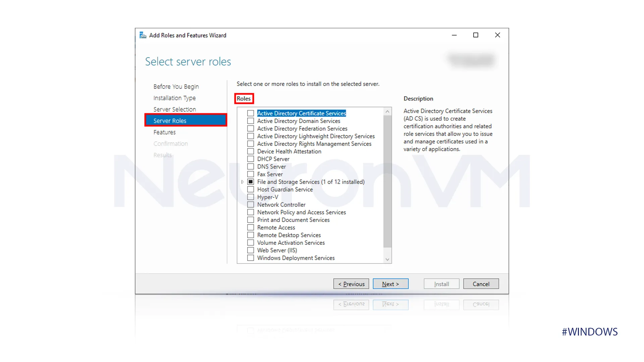Enable the Active Directory Federation Services checkbox

(x=250, y=128)
